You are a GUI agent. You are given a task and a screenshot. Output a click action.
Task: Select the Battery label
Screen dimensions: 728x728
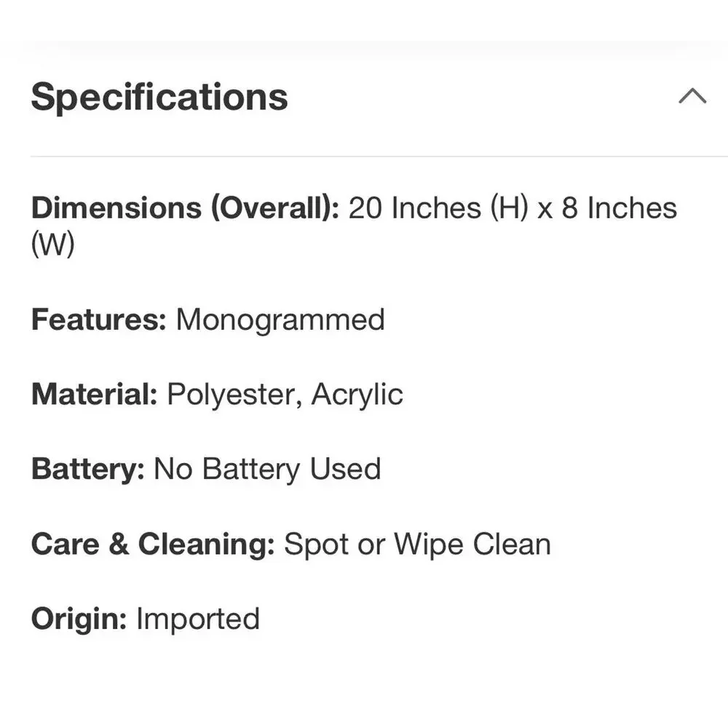88,470
